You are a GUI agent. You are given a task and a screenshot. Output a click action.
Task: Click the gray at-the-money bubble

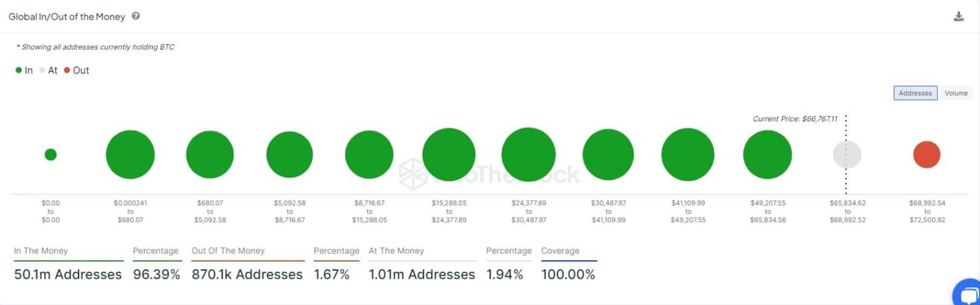click(x=847, y=154)
